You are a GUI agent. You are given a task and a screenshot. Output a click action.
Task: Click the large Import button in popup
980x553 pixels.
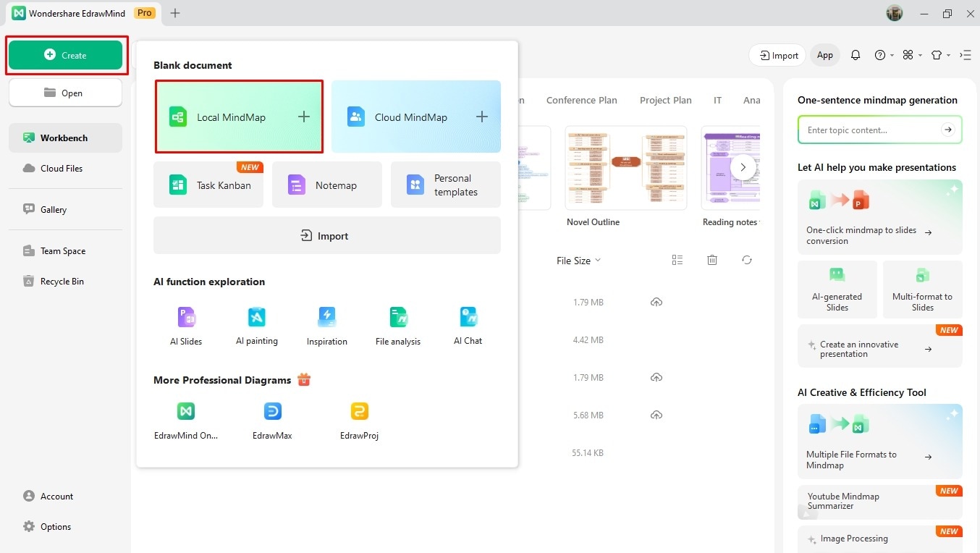point(327,235)
